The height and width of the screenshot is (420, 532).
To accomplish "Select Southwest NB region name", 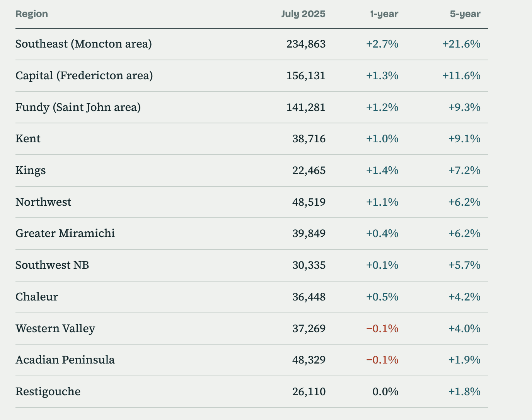I will click(x=52, y=265).
